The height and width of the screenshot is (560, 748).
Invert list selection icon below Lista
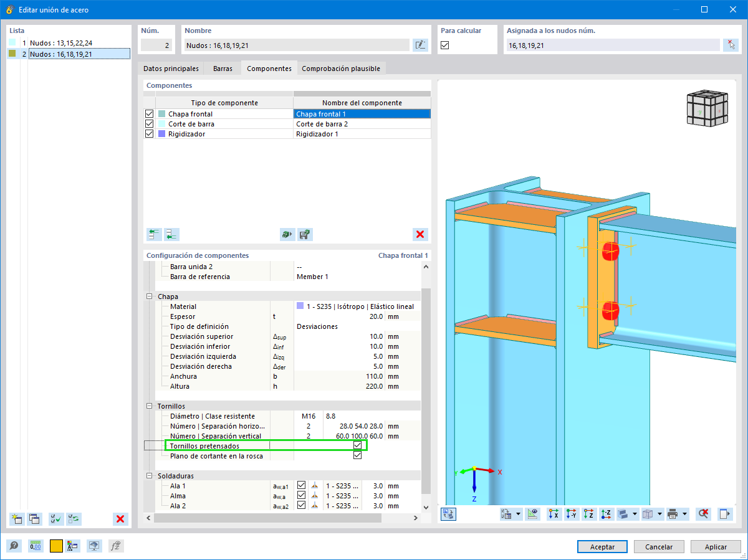(x=74, y=518)
